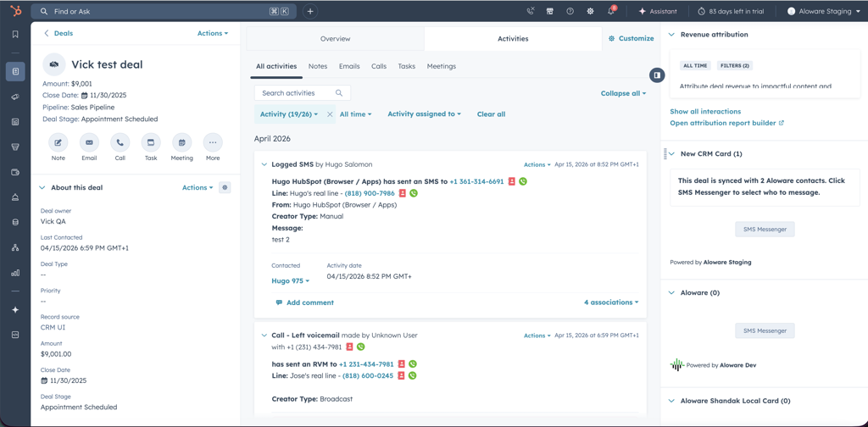Image resolution: width=868 pixels, height=427 pixels.
Task: Click Clear all filters
Action: pyautogui.click(x=491, y=114)
